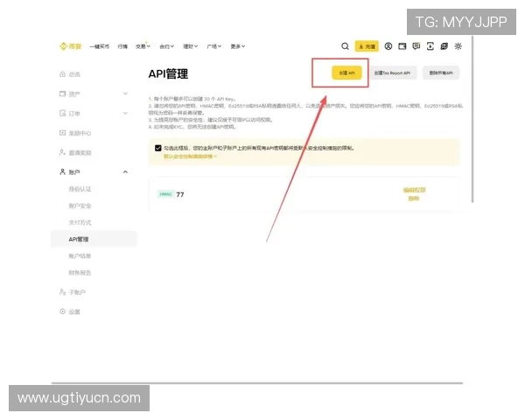The height and width of the screenshot is (420, 525).
Task: Click the HMAC tag on key 77
Action: (x=165, y=194)
